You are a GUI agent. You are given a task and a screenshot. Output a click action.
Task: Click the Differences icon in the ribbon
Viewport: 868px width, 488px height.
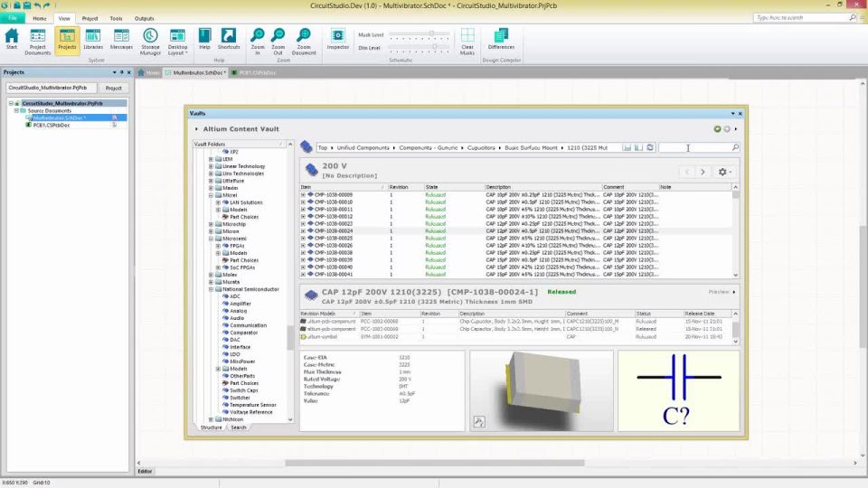[501, 39]
